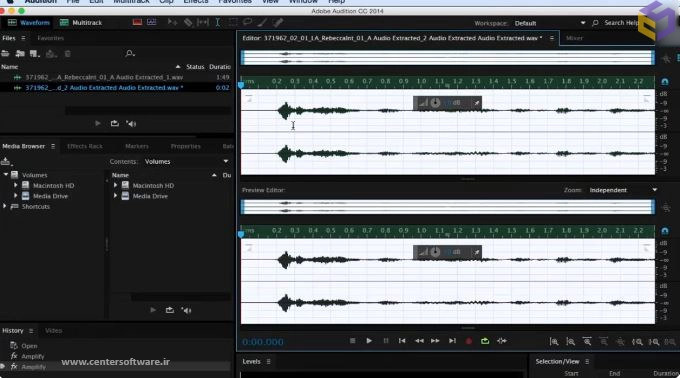
Task: Open the Zoom Independent dropdown
Action: (x=623, y=190)
